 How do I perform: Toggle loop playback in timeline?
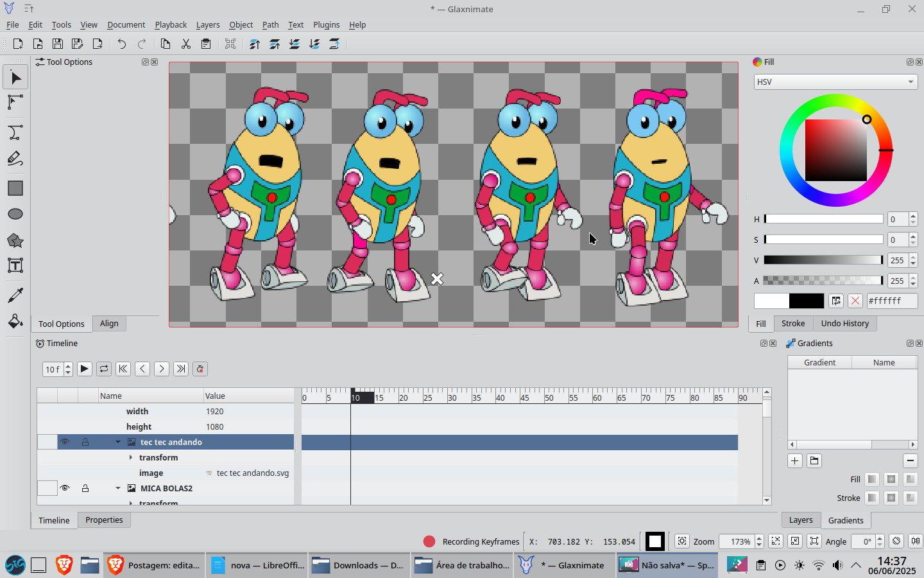(104, 369)
